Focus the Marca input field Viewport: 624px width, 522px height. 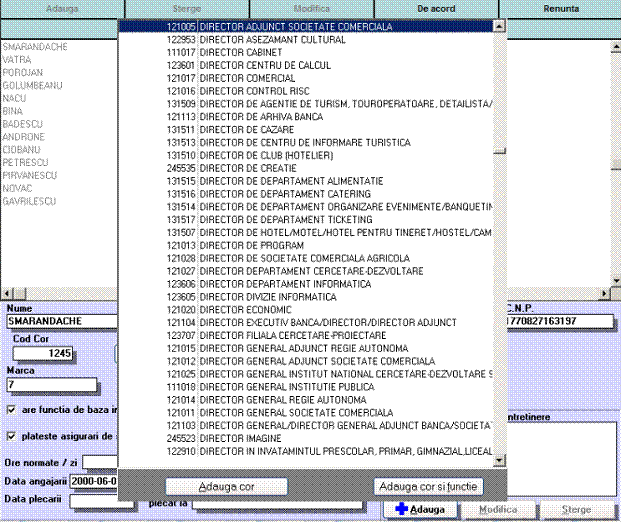[x=50, y=384]
